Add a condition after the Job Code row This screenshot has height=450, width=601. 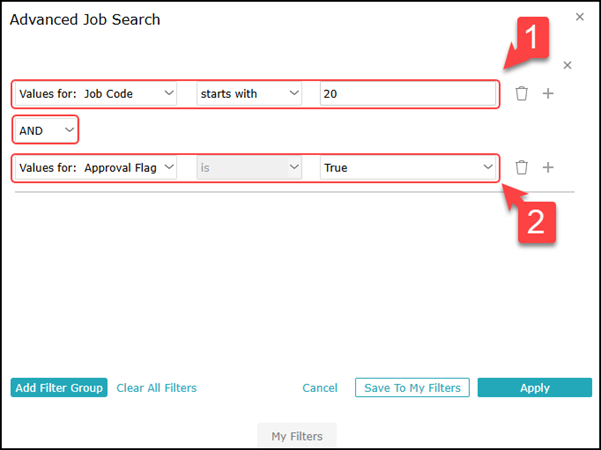point(548,94)
